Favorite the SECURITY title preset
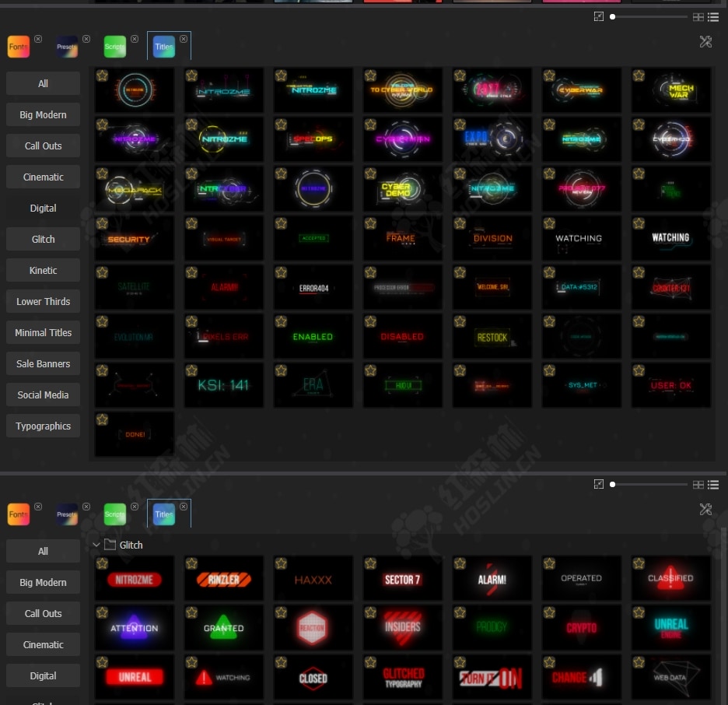The height and width of the screenshot is (705, 728). 102,223
